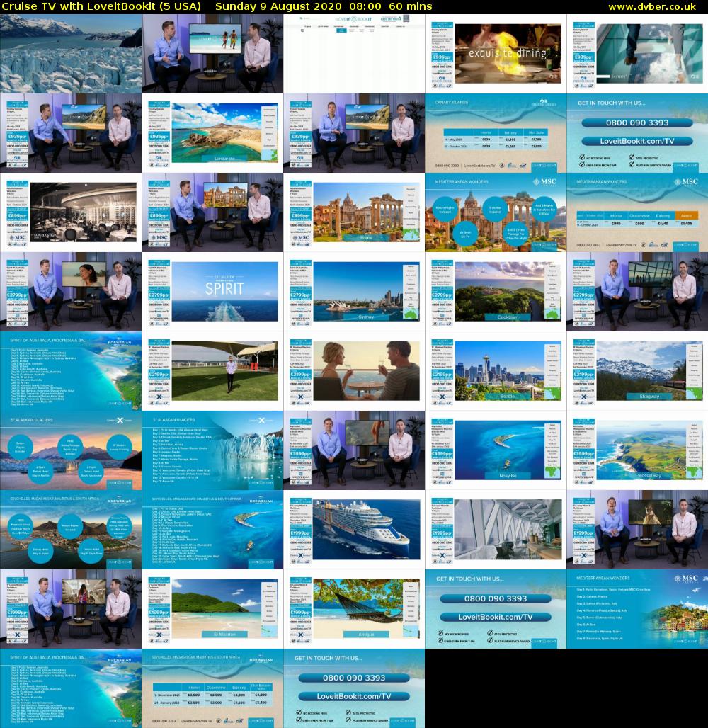Open the Alaskan Glaciers blue bubbles thumbnail
This screenshot has height=728, width=708.
click(x=71, y=450)
